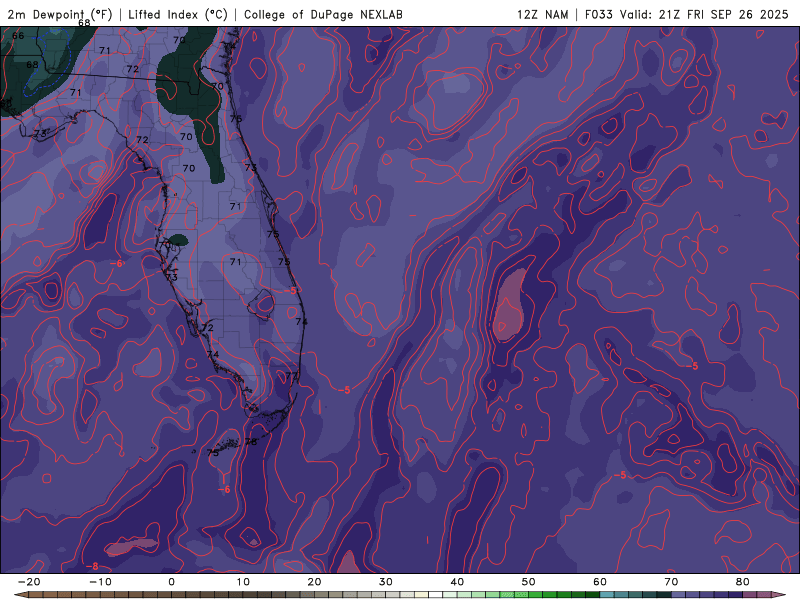Click the -20 label on the color scale
Screen dimensions: 800x600
click(29, 582)
